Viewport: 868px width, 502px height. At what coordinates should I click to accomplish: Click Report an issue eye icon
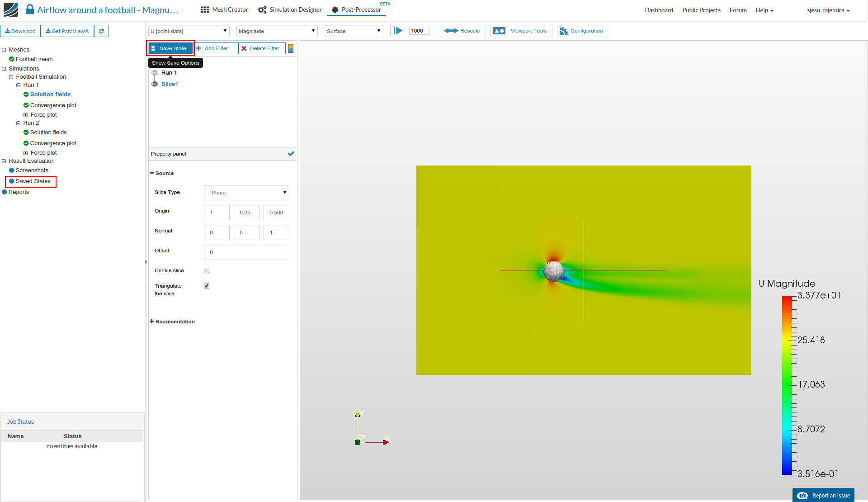coord(802,496)
